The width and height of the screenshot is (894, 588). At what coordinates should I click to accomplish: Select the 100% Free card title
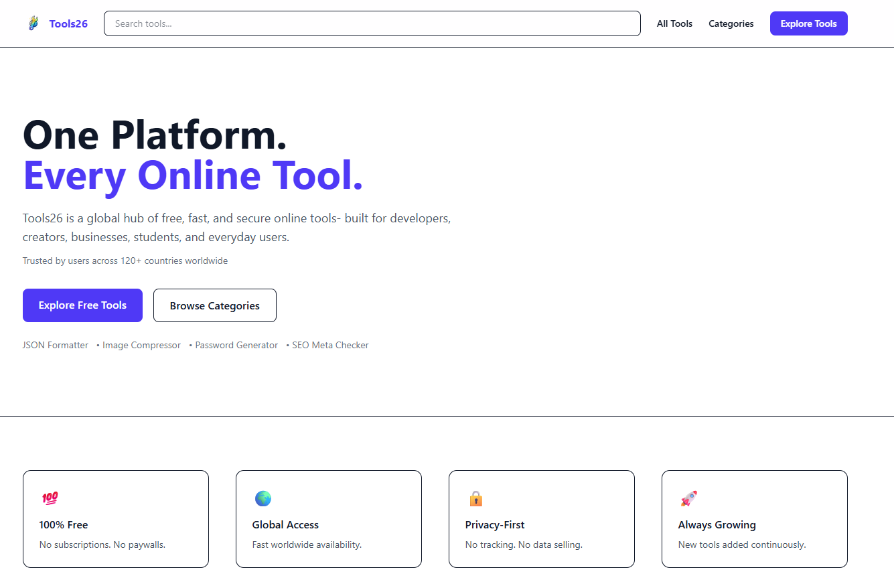64,525
